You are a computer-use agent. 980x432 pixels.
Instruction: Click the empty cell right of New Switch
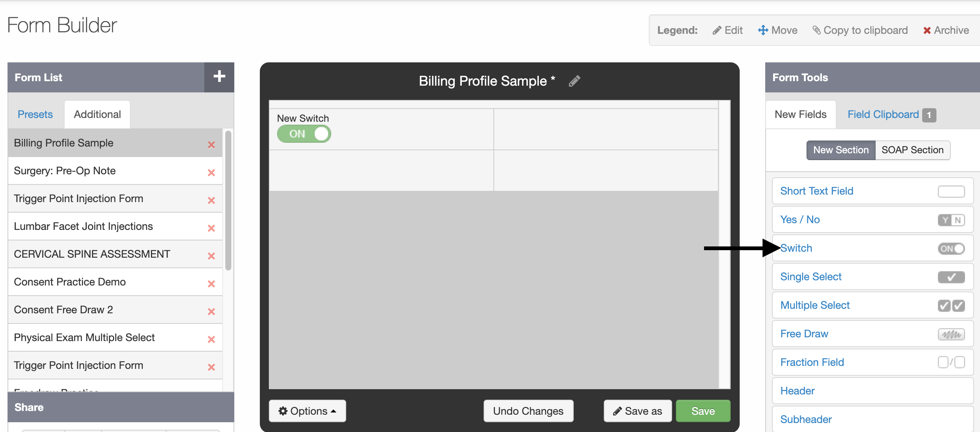[606, 129]
